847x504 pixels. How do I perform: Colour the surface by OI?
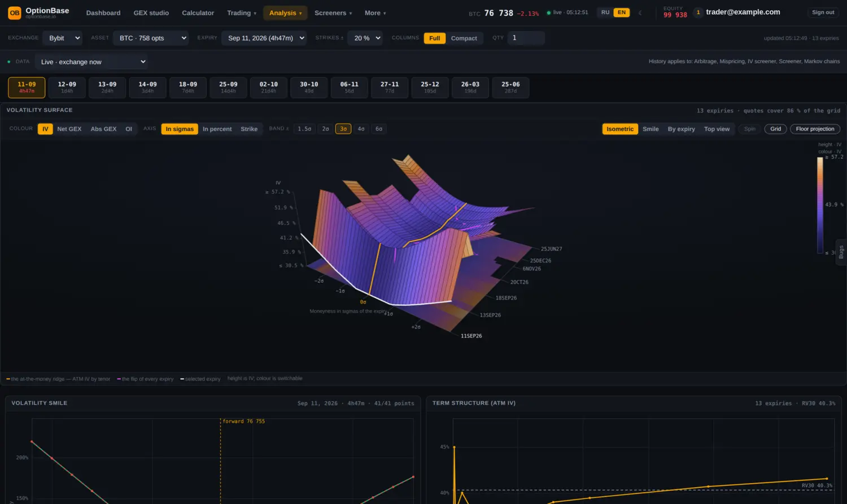click(129, 129)
